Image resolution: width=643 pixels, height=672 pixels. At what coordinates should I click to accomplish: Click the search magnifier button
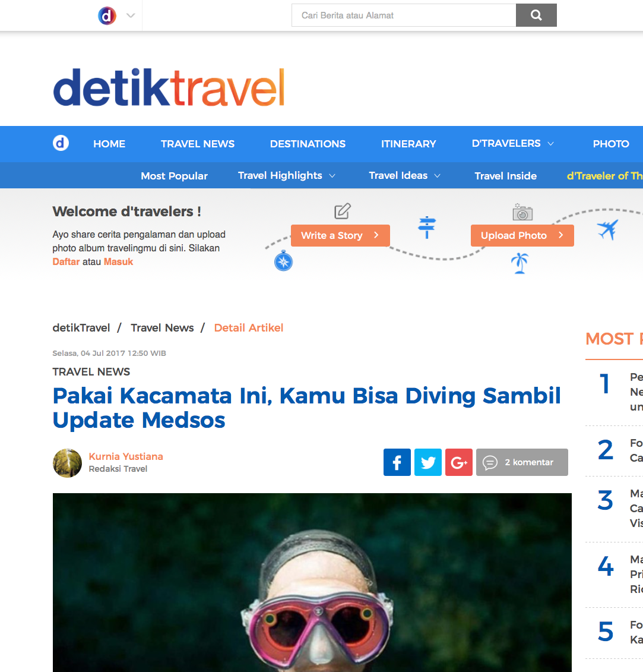[536, 15]
